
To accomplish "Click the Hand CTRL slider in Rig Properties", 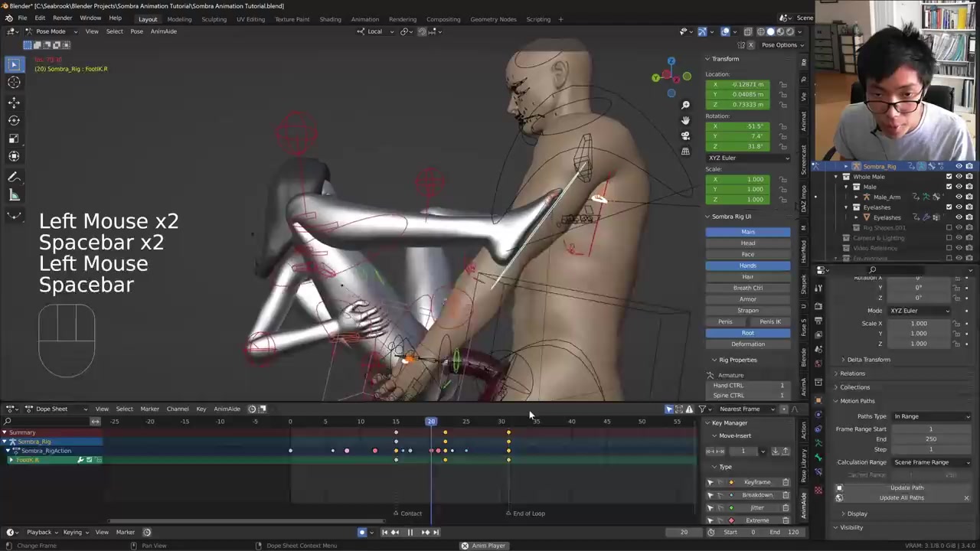I will tap(749, 386).
